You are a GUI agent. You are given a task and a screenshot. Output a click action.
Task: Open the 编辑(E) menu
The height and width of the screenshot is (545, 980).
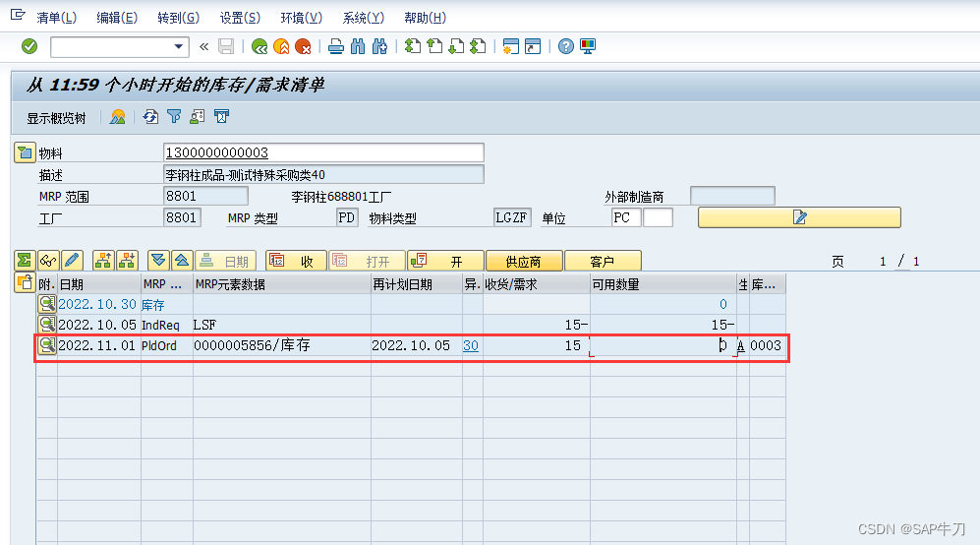point(117,18)
